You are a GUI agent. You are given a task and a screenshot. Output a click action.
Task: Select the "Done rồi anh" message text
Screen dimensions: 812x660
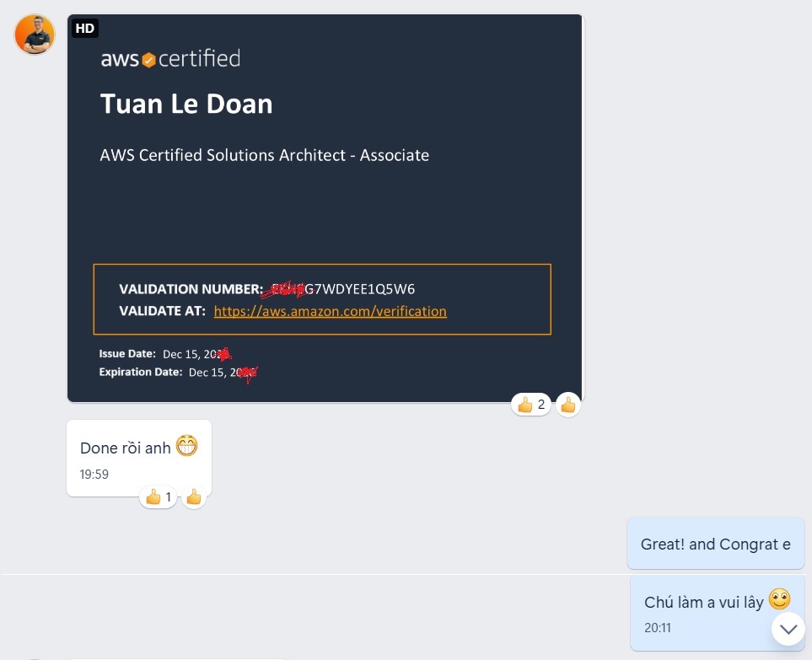point(125,448)
